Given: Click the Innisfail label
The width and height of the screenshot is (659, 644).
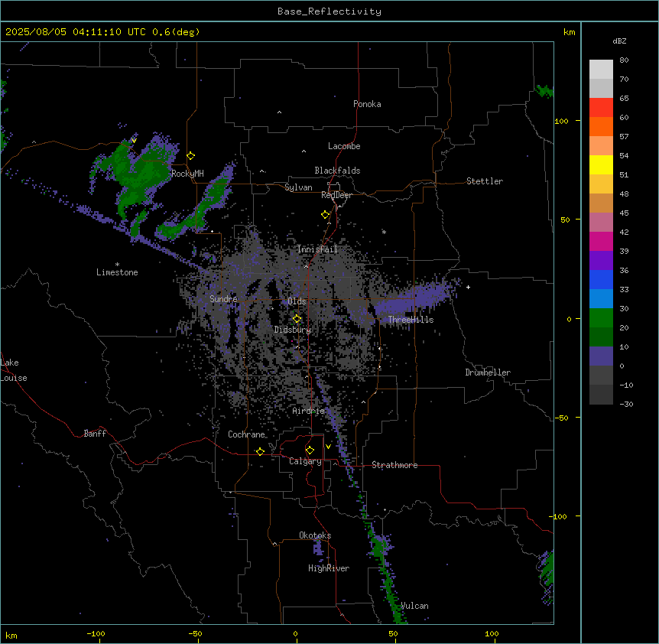Looking at the screenshot, I should [317, 249].
